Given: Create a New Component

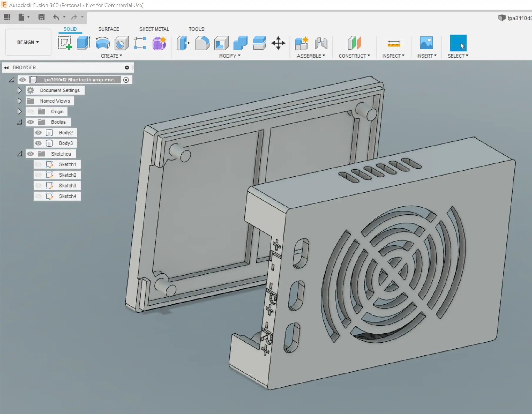Looking at the screenshot, I should [302, 43].
